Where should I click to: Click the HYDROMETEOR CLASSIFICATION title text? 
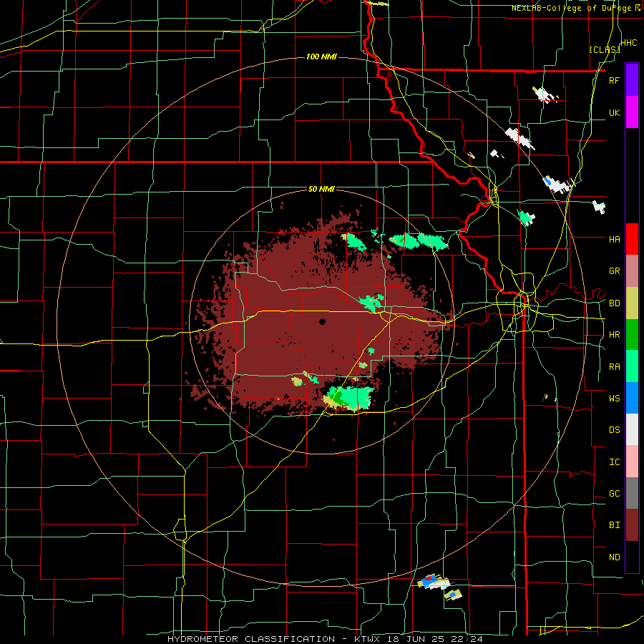[x=251, y=639]
